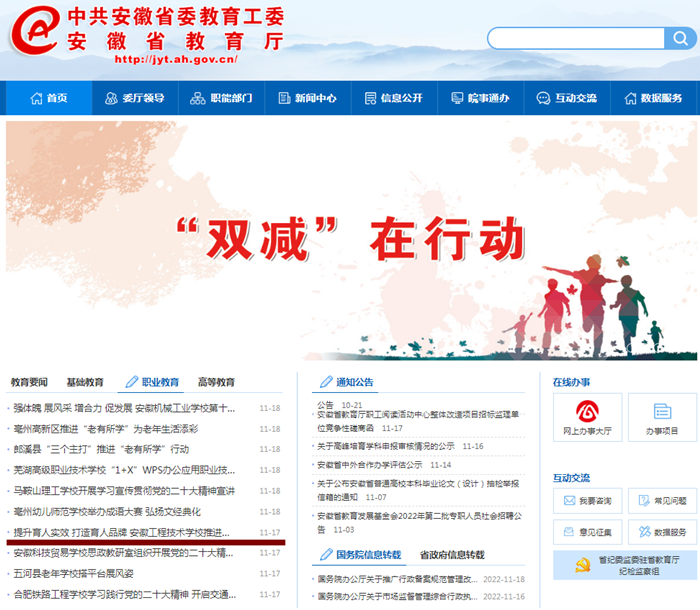Click inside the search input field

click(x=575, y=38)
